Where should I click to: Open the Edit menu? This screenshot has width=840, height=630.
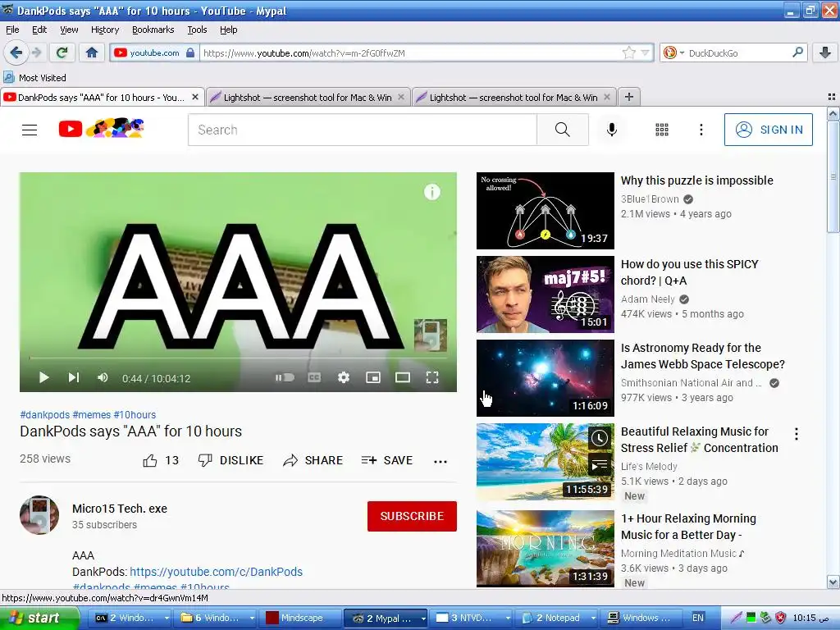tap(39, 30)
